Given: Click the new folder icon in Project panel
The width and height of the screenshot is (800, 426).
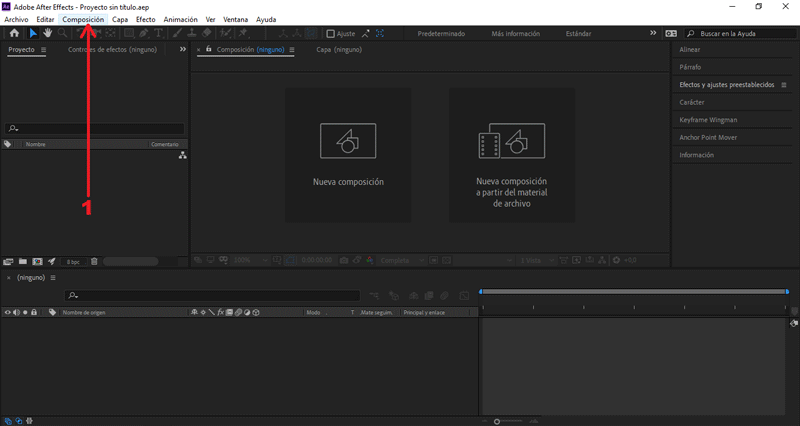Looking at the screenshot, I should pyautogui.click(x=22, y=261).
